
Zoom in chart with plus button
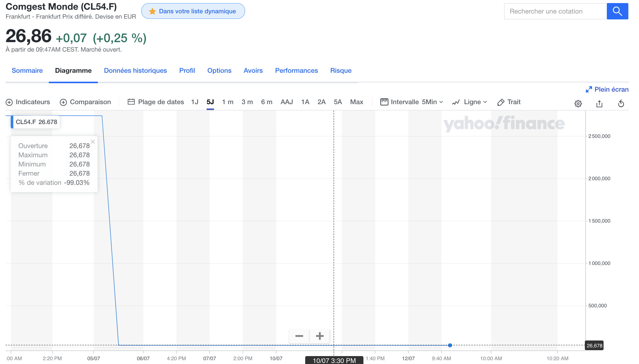point(320,336)
